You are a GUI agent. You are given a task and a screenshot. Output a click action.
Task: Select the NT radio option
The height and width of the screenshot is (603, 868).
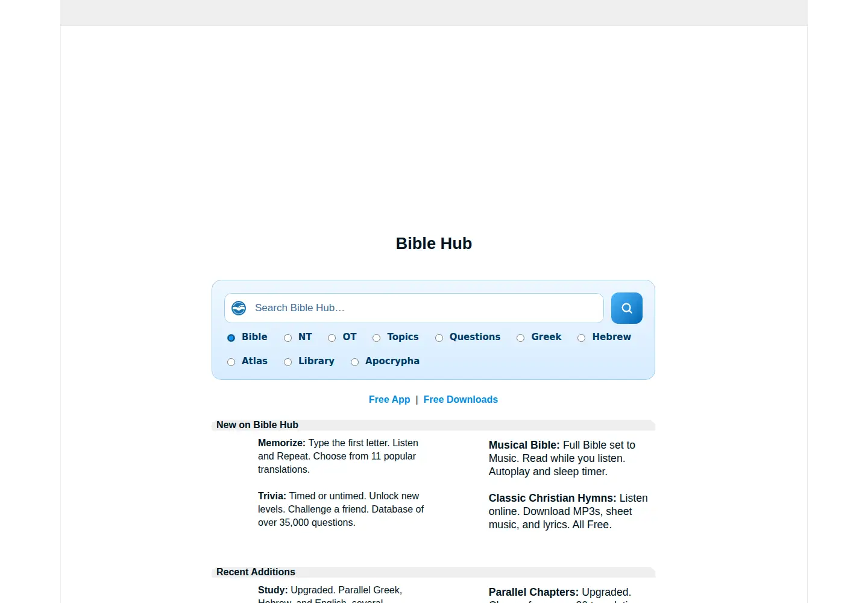(x=288, y=338)
